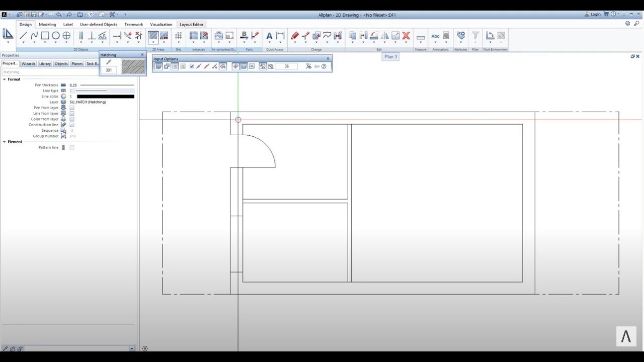This screenshot has height=362, width=644.
Task: Toggle Line from layer checkbox
Action: pyautogui.click(x=72, y=114)
